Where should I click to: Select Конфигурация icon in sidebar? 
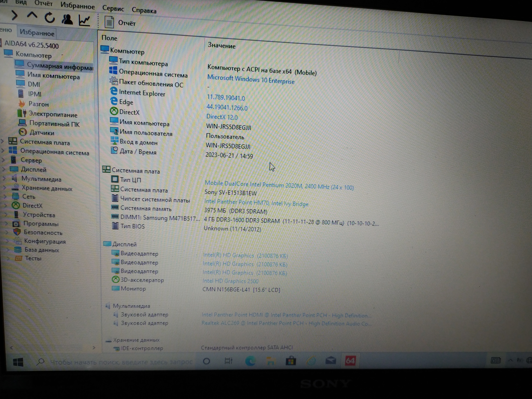point(18,241)
